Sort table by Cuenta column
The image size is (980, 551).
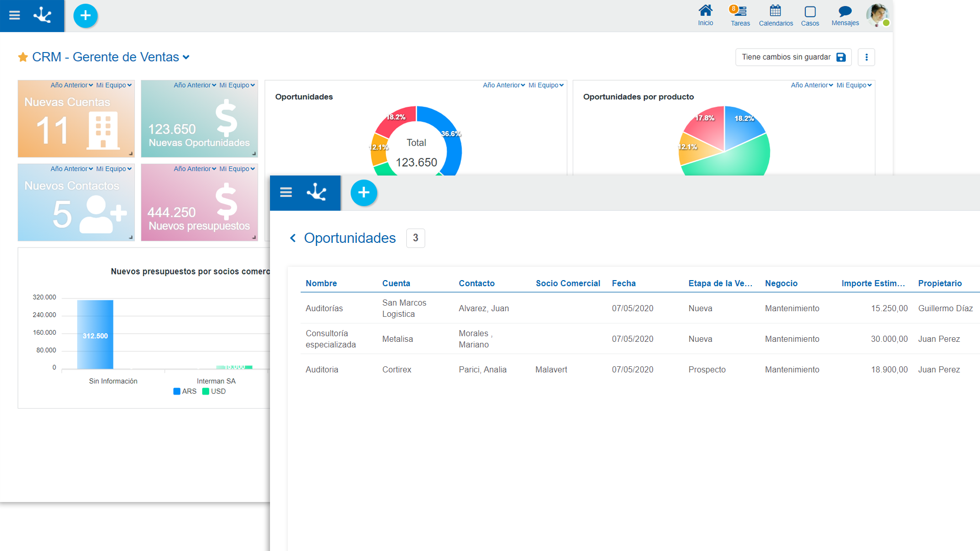click(396, 283)
